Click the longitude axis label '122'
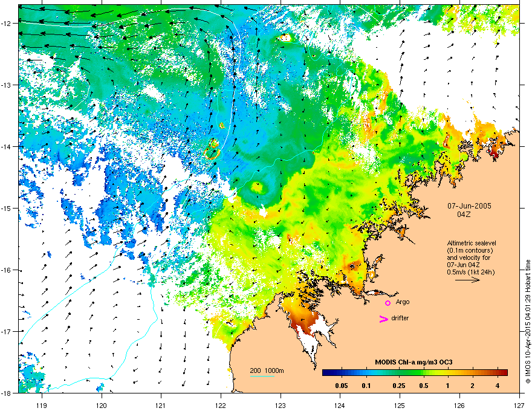 [x=221, y=405]
